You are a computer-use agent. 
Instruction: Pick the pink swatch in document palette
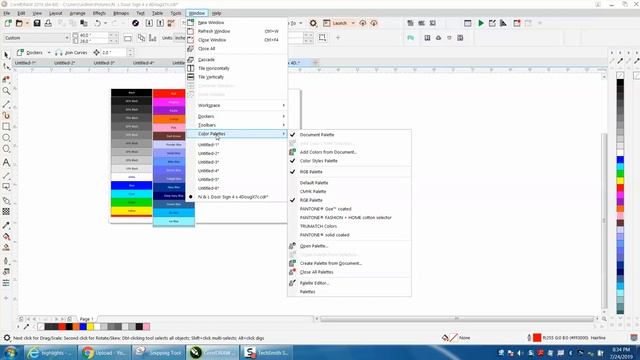coord(146,327)
